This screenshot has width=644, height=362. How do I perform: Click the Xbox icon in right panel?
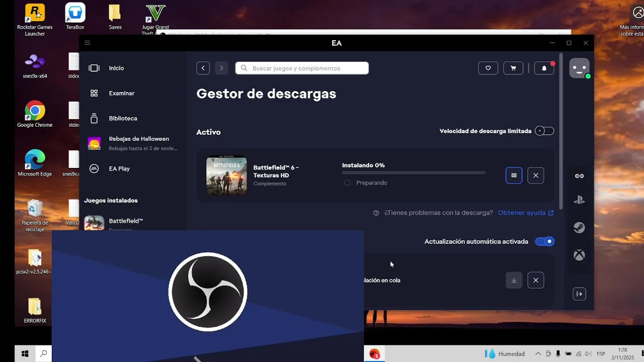[580, 255]
